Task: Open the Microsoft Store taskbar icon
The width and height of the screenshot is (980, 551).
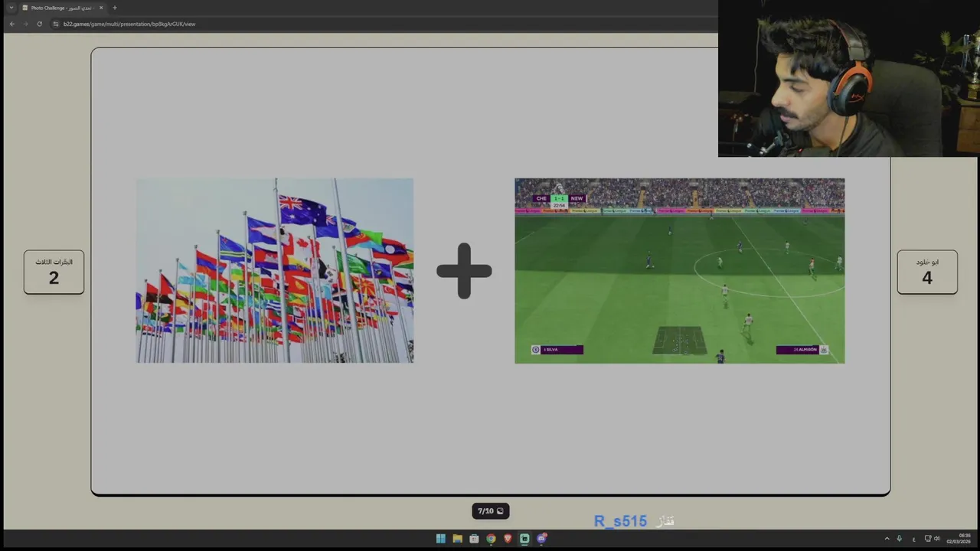Action: tap(474, 539)
